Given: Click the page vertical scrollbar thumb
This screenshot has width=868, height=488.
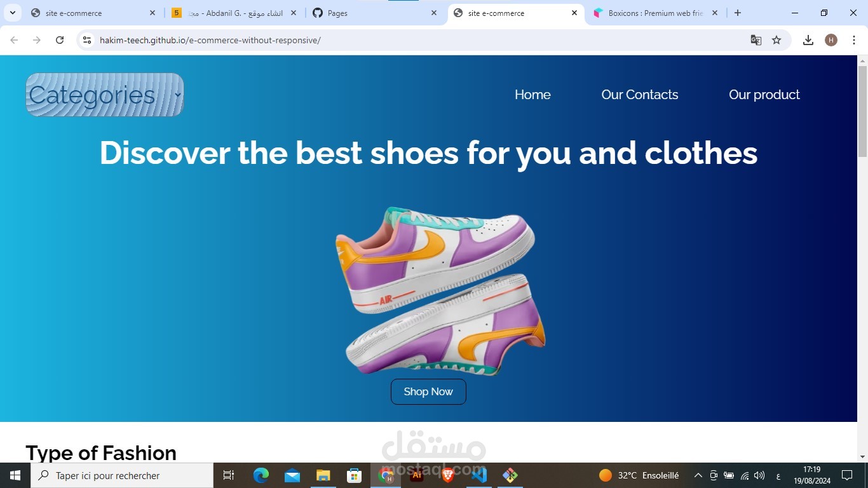Looking at the screenshot, I should pos(862,111).
